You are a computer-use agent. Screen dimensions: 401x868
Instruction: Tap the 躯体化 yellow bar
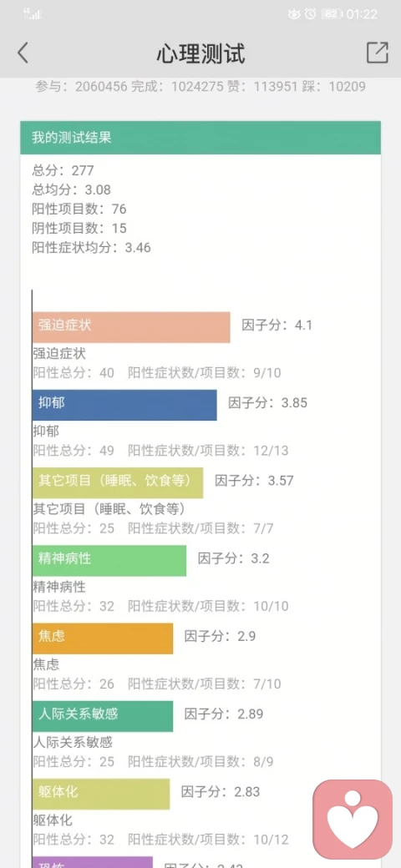(x=101, y=794)
